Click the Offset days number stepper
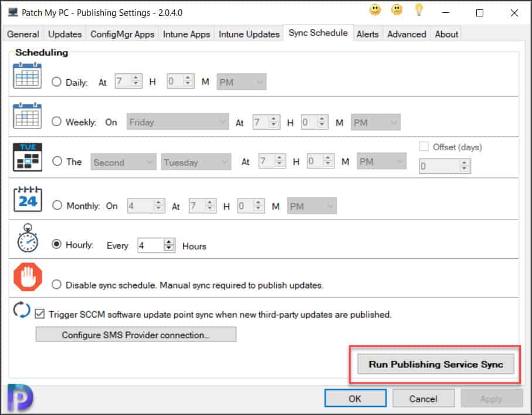The image size is (532, 415). click(445, 166)
